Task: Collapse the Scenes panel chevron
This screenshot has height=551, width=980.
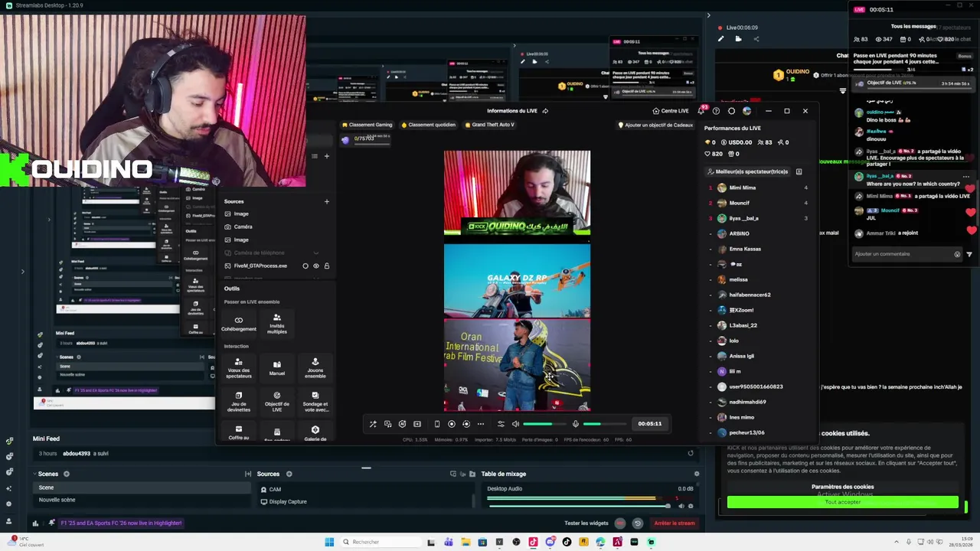Action: click(34, 474)
